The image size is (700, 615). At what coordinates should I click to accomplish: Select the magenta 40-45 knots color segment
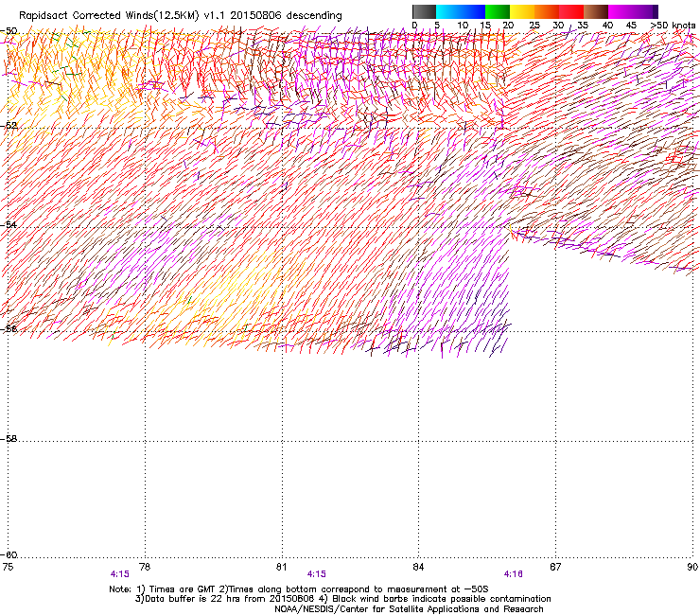click(x=621, y=11)
